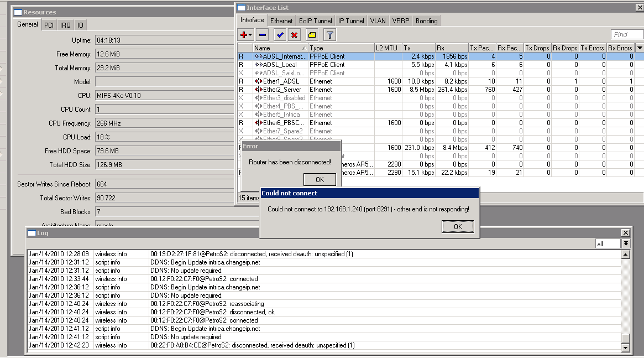Click the yellow Comment note icon
This screenshot has height=358, width=644.
coord(312,35)
